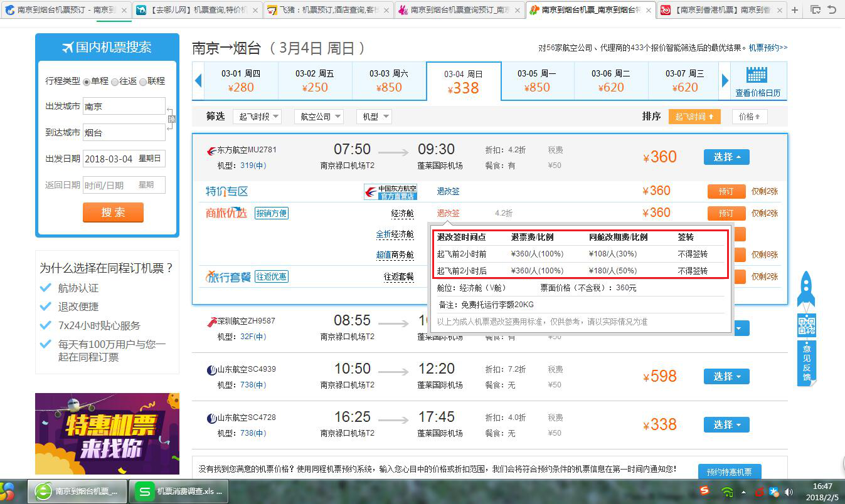Click the 深圳航空 logo beside ZH9587
Screen dimensions: 845x504
click(x=213, y=320)
